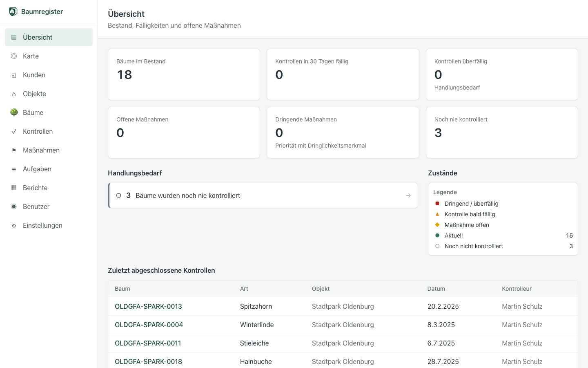This screenshot has height=368, width=588.
Task: Select the Übersicht navigation entry
Action: click(49, 37)
